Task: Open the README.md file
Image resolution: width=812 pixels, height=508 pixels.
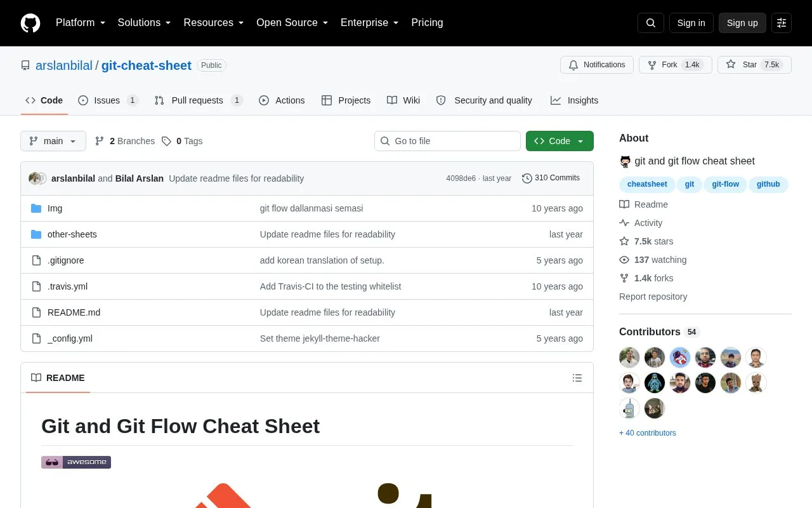Action: point(74,312)
